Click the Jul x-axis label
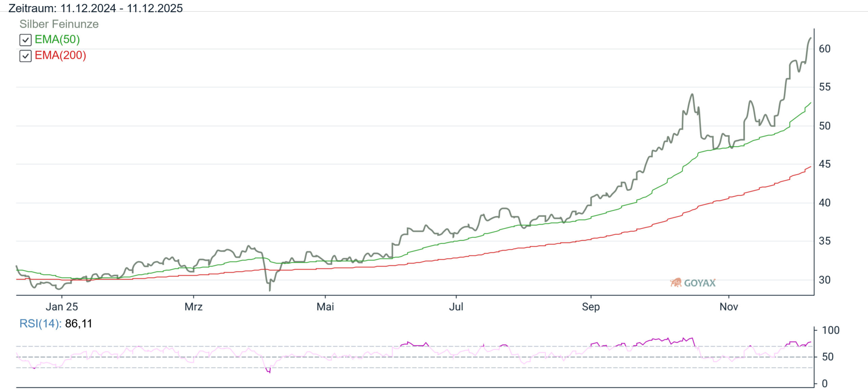 coord(456,307)
